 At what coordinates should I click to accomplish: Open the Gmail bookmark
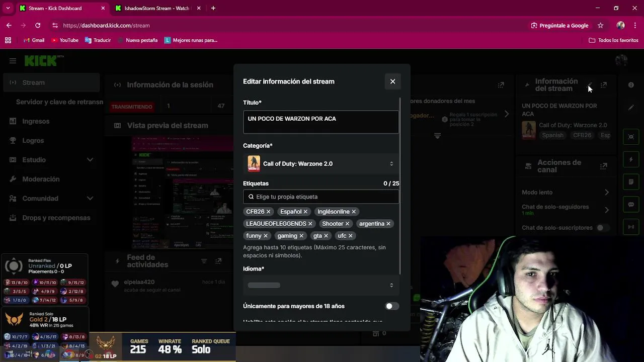(34, 40)
